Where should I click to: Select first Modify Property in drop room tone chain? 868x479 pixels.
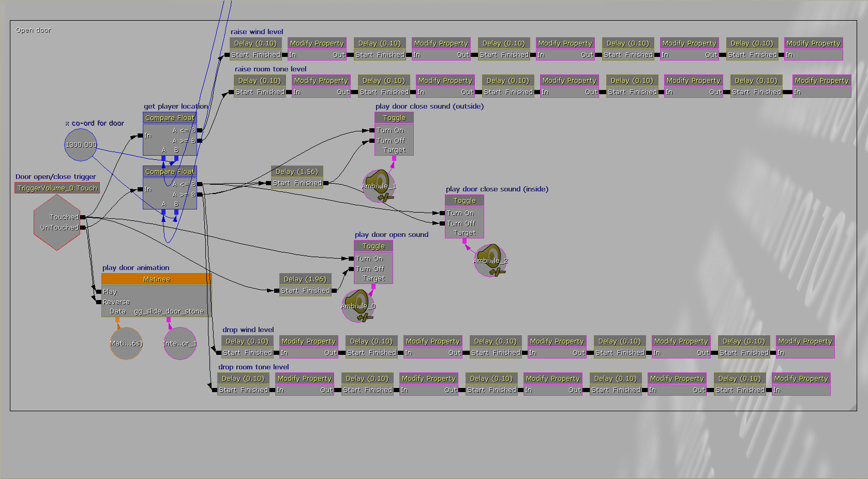[x=305, y=384]
